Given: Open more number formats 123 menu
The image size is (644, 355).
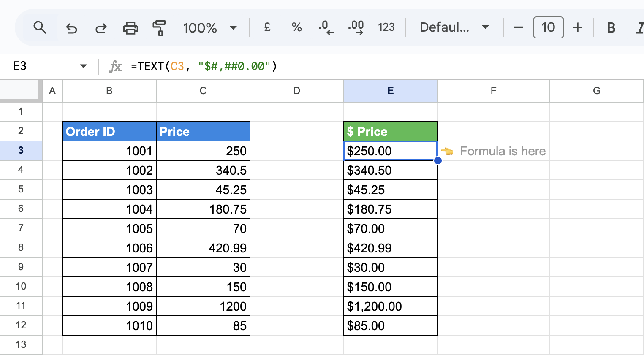Looking at the screenshot, I should coord(386,27).
